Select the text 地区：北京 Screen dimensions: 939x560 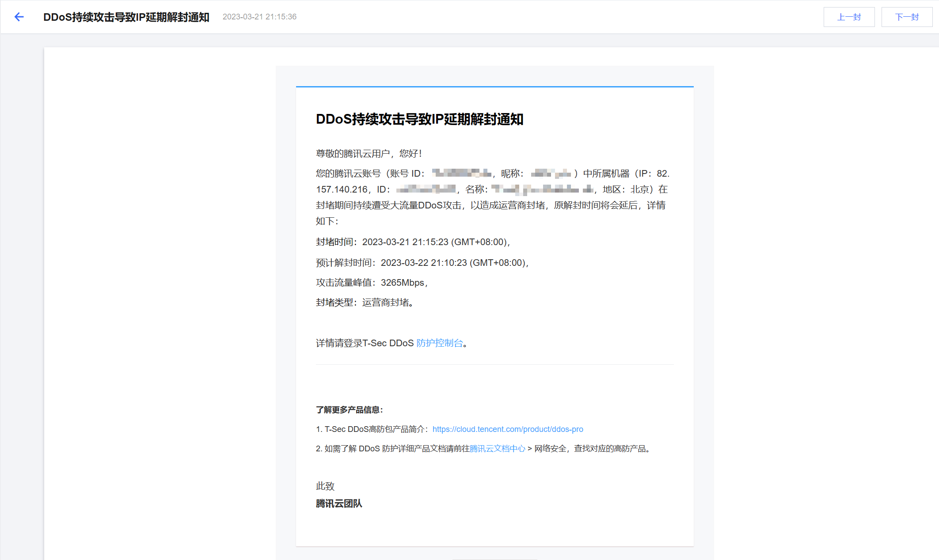click(626, 189)
